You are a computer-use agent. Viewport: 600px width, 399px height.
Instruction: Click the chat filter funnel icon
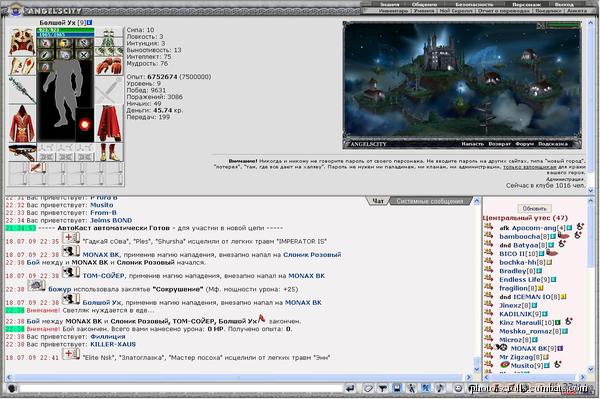point(382,389)
